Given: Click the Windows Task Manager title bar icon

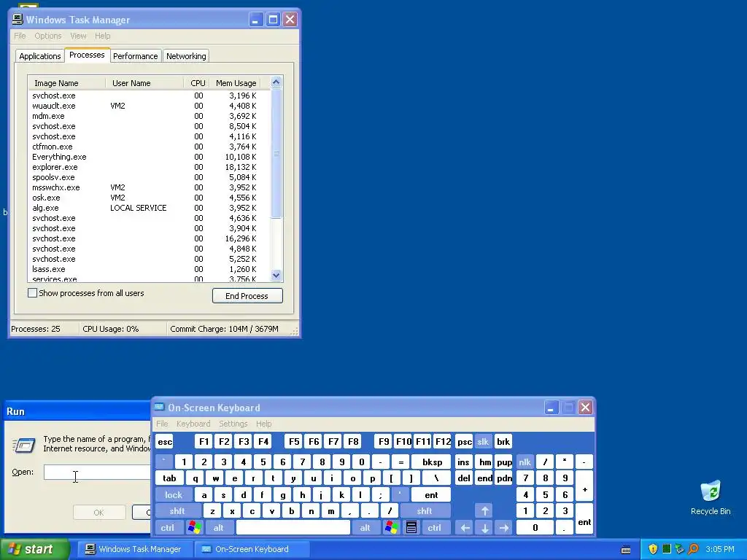Looking at the screenshot, I should click(18, 20).
